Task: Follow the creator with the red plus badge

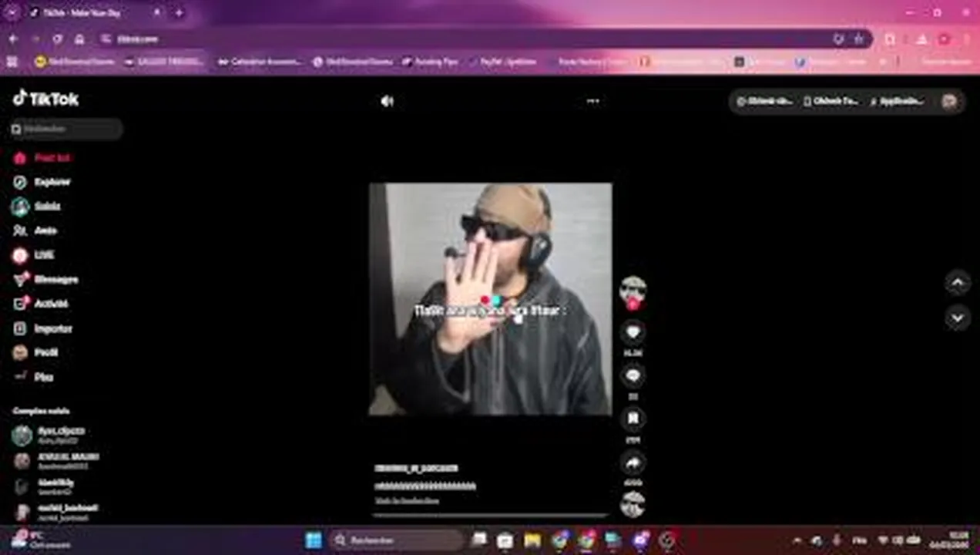Action: pos(633,304)
